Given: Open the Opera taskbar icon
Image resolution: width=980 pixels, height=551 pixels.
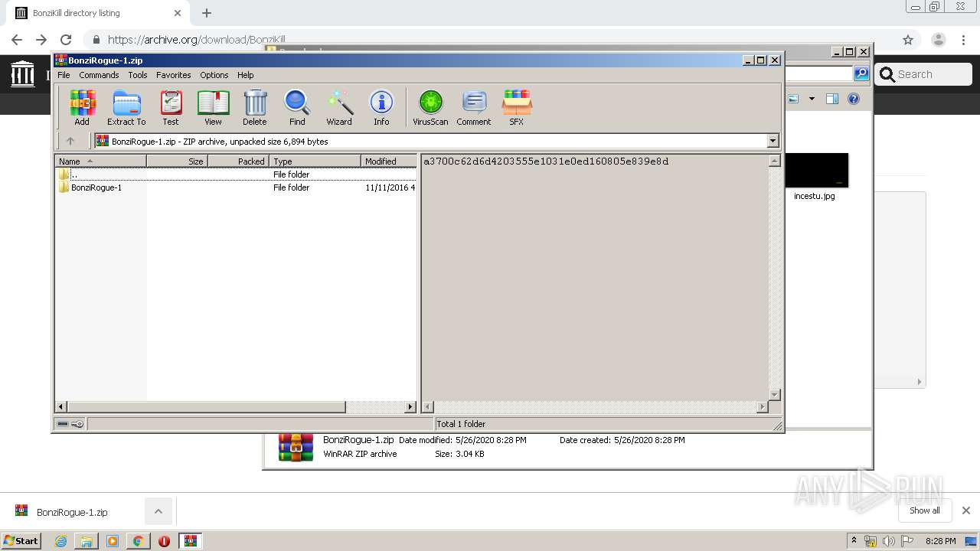Looking at the screenshot, I should pos(164,541).
